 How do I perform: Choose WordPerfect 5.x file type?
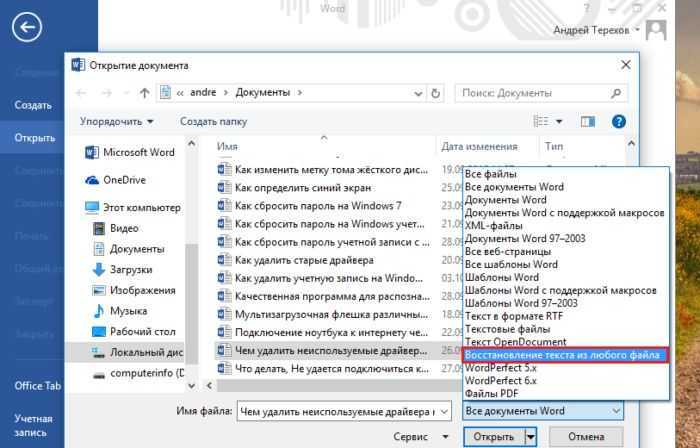(x=500, y=368)
